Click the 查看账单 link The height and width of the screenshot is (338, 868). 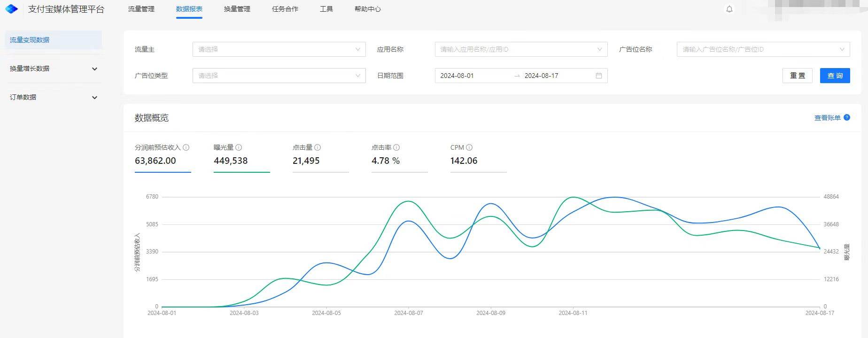[x=827, y=118]
